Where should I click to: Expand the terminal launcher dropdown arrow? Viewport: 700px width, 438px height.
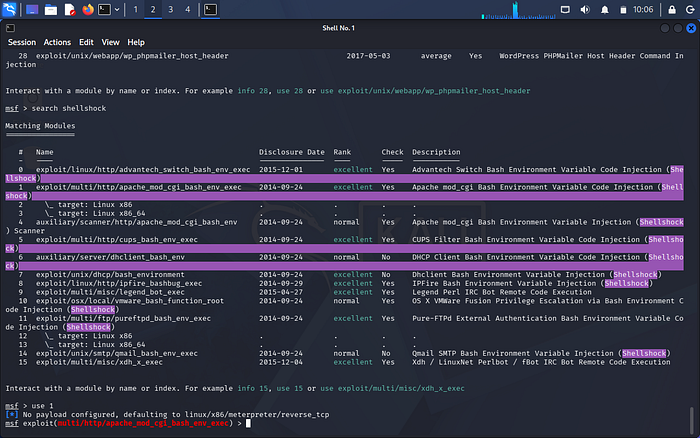tap(117, 9)
